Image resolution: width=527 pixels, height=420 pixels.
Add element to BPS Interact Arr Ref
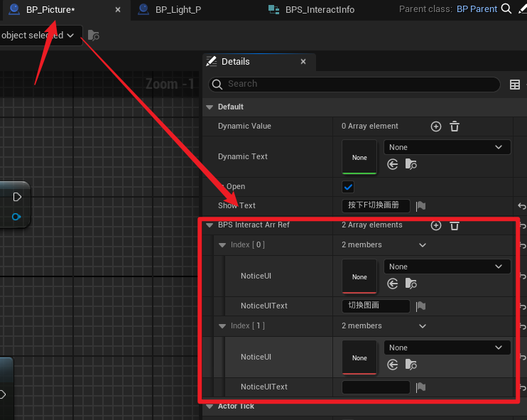click(436, 225)
